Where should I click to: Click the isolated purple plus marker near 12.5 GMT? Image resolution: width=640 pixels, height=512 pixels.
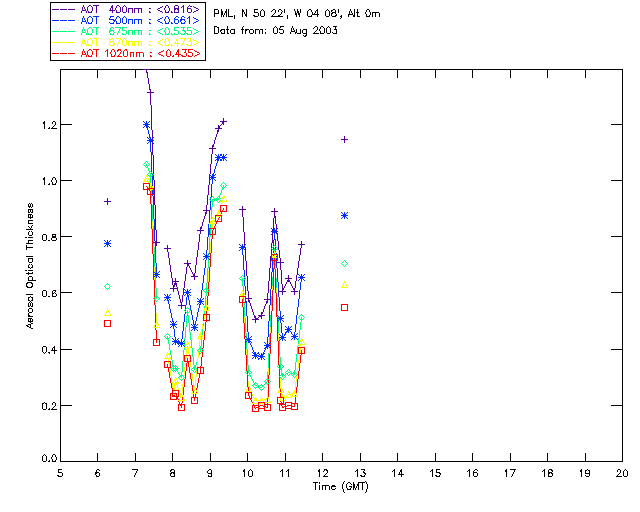tap(344, 139)
